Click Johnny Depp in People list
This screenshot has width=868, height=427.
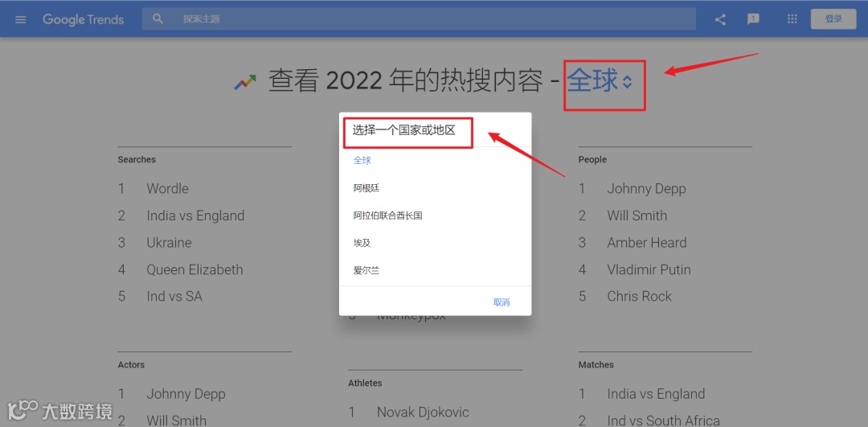[646, 189]
